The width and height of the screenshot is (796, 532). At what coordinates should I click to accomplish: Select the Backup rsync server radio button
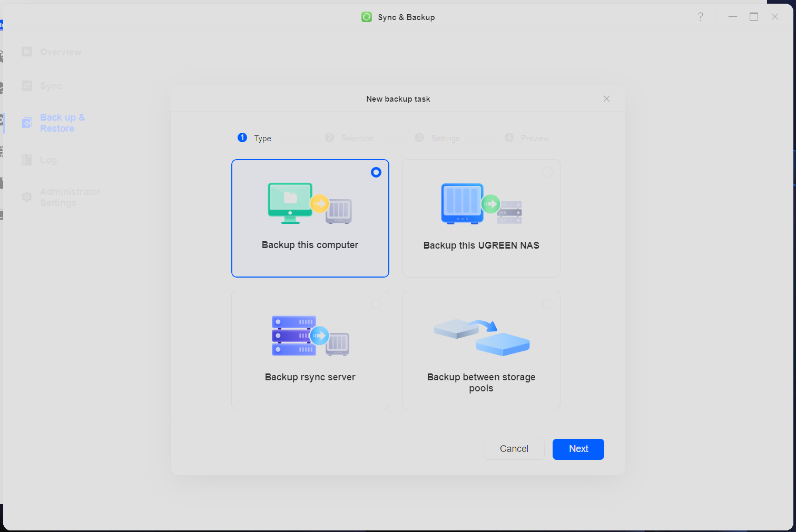376,304
